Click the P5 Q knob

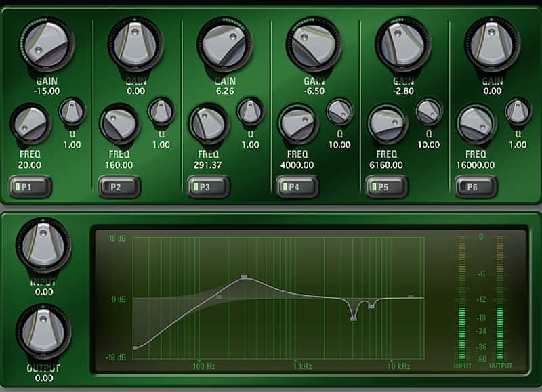[x=429, y=112]
